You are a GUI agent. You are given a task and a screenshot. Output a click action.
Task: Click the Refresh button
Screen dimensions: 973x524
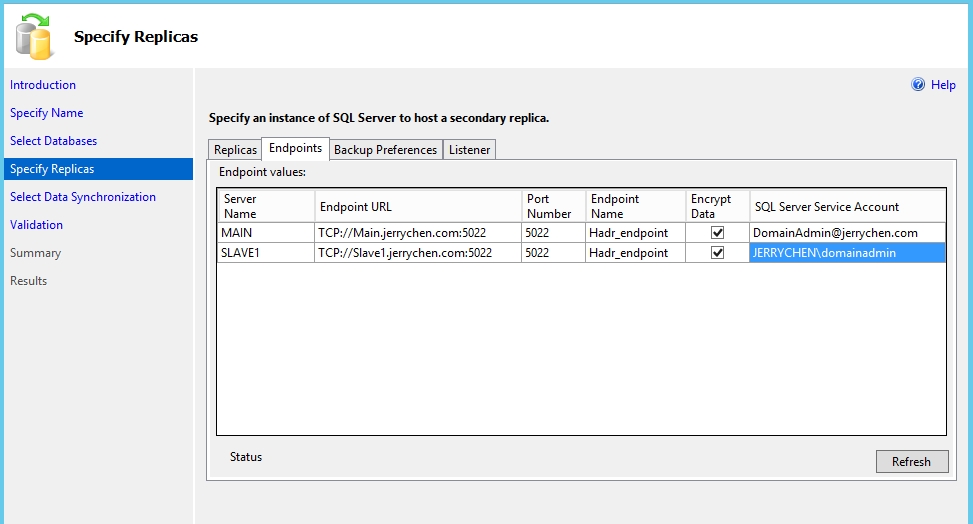point(912,461)
